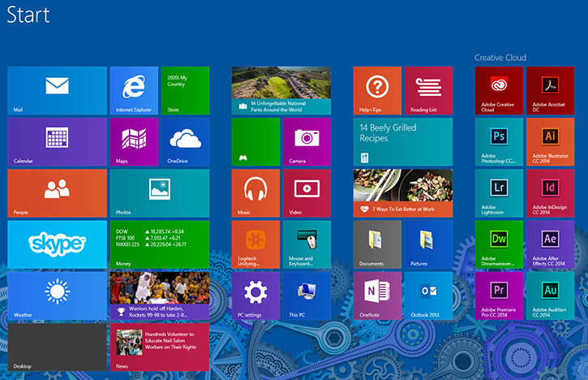Open the Documents folder tile
Screen dimensions: 588x380
point(377,244)
